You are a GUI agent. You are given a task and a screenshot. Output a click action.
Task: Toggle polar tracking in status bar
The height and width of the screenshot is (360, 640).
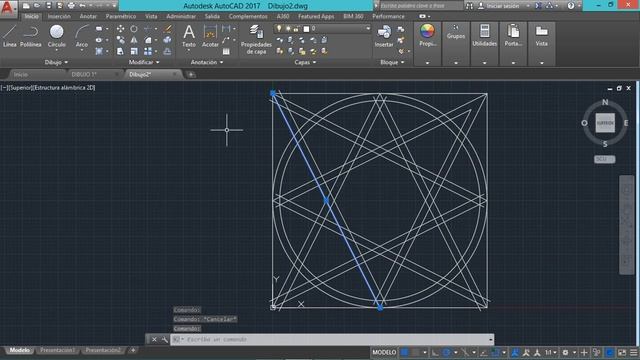pos(447,352)
